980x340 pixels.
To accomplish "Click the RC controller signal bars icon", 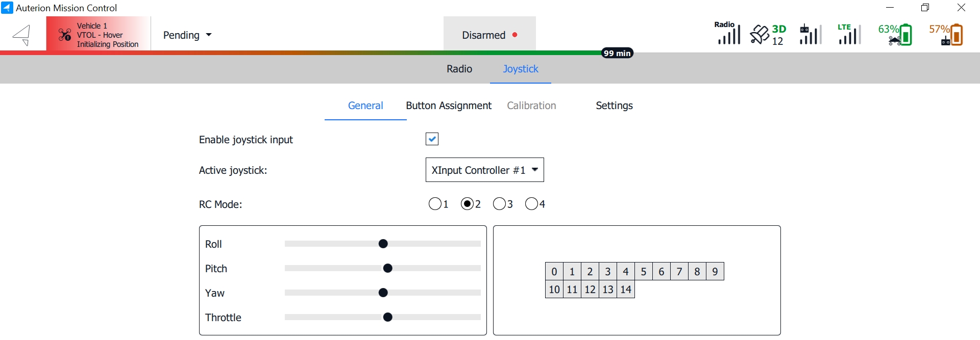I will coord(810,35).
